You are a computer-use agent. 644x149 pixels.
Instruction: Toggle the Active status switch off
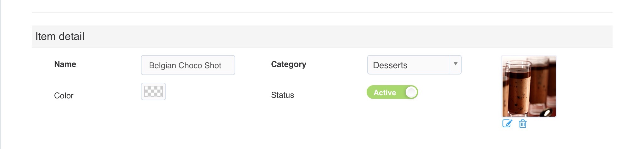pyautogui.click(x=392, y=92)
